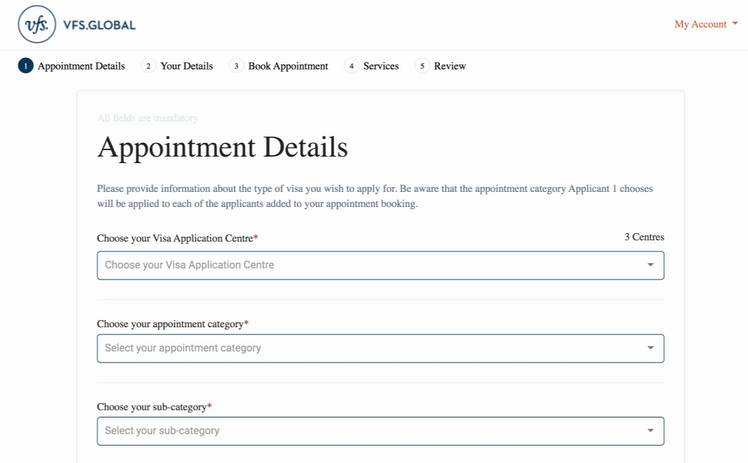Click the VFS circular logo icon

(x=38, y=24)
